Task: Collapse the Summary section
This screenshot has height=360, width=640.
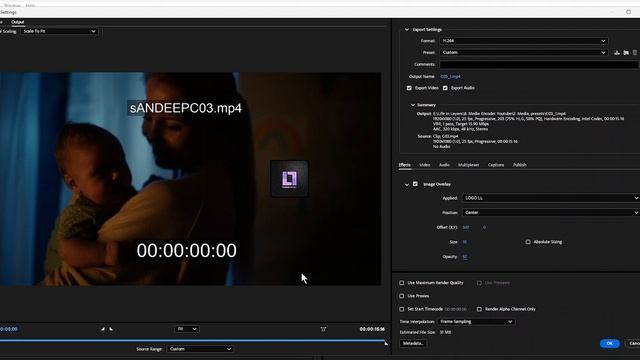Action: coord(413,105)
